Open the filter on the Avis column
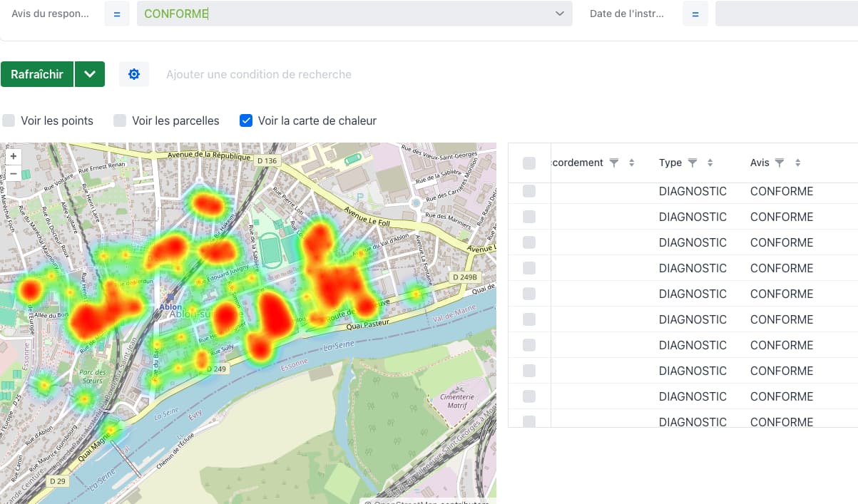Image resolution: width=858 pixels, height=504 pixels. tap(780, 163)
